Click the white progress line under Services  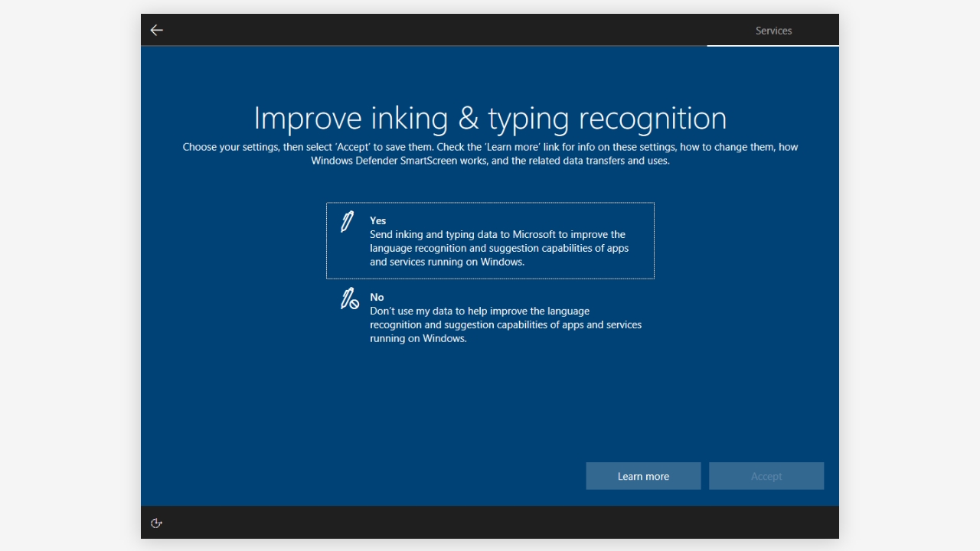point(773,46)
